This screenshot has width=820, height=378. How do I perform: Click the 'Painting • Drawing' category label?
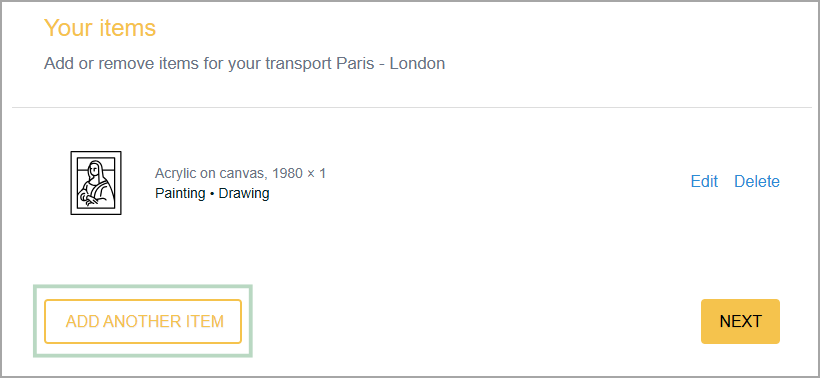coord(212,193)
